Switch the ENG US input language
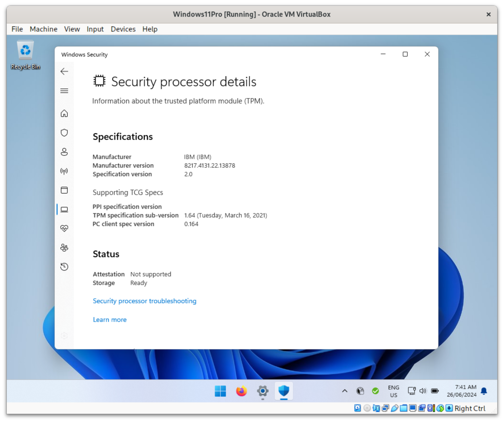Screen dimensions: 504x422 tap(394, 391)
